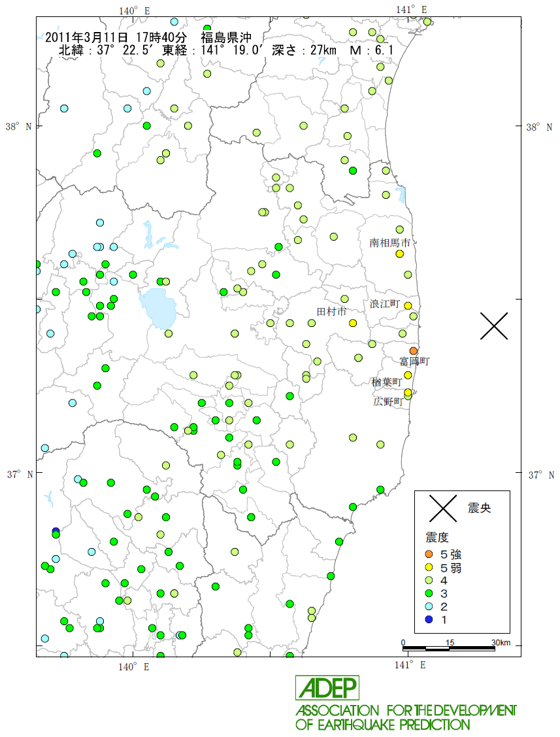
Task: Click the 140° E label at bottom
Action: pyautogui.click(x=133, y=666)
